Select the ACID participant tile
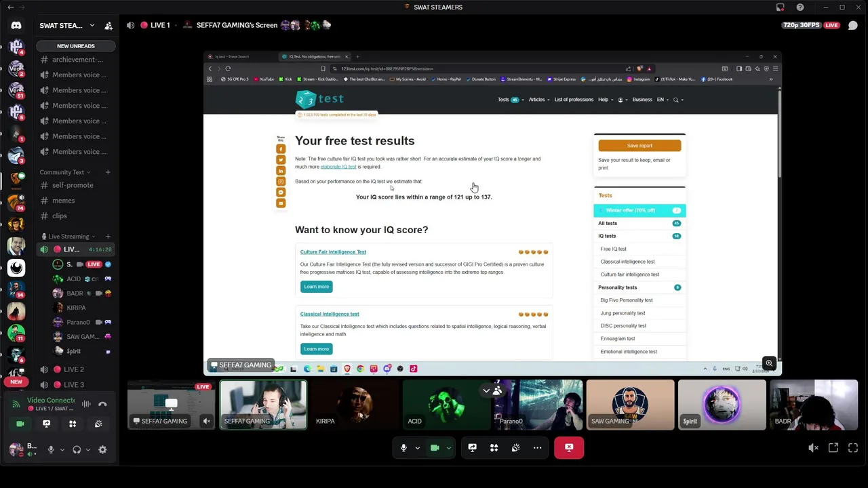The image size is (868, 488). click(447, 405)
